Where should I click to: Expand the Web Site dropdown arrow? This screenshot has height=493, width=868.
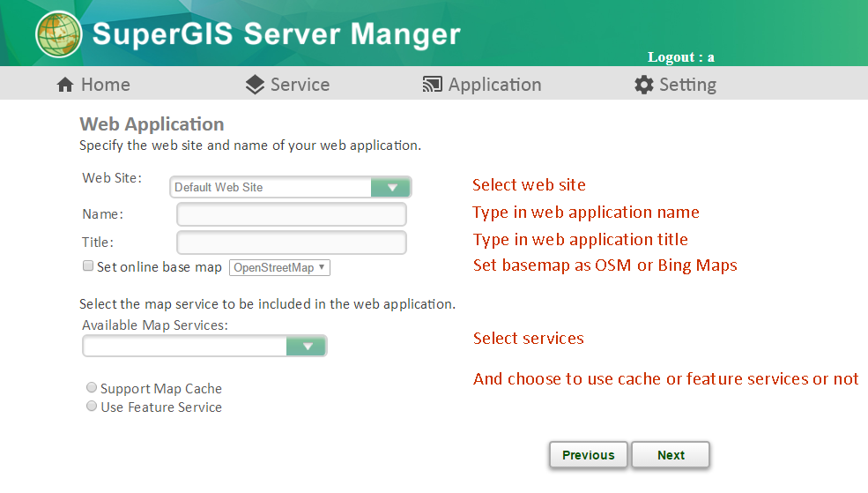point(391,187)
